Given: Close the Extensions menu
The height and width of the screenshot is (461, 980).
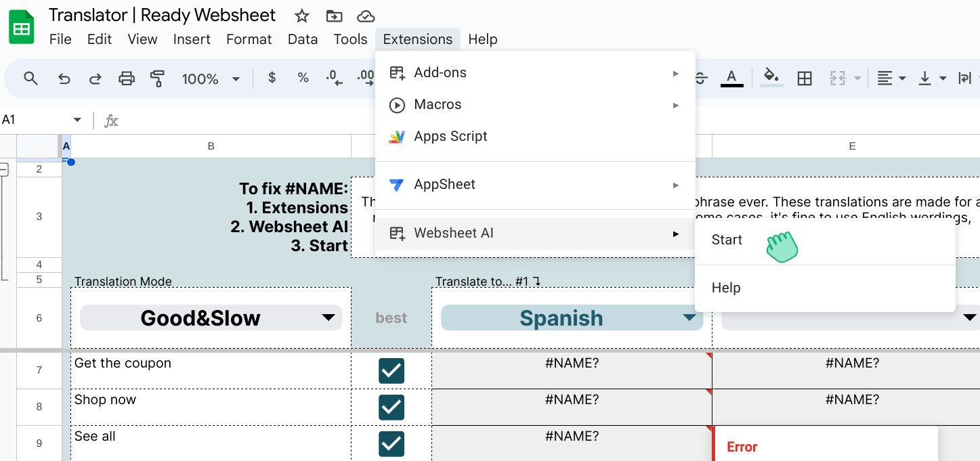Looking at the screenshot, I should [418, 39].
